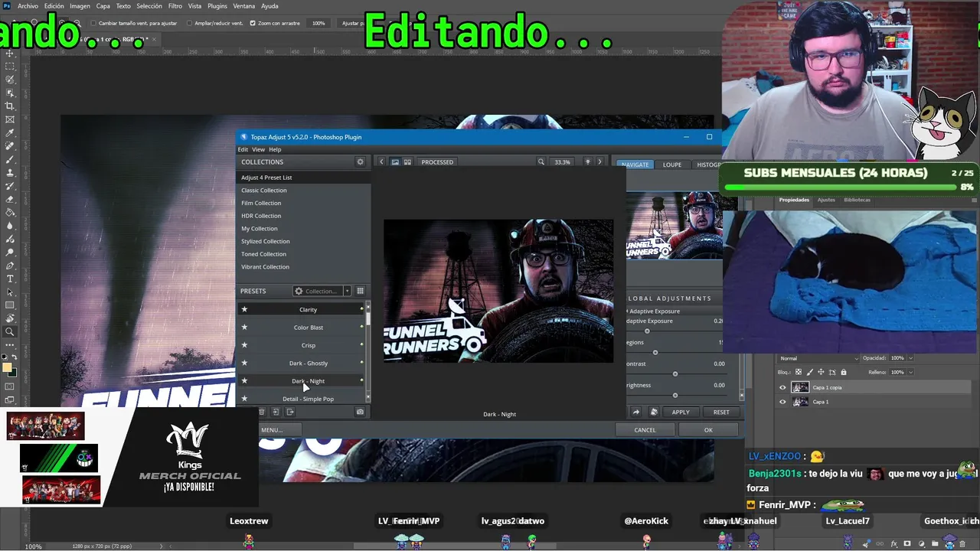Click the import preset icon
The height and width of the screenshot is (551, 980).
[x=276, y=412]
